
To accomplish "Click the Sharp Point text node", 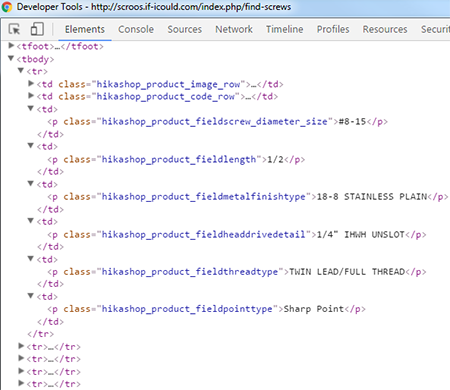I will pyautogui.click(x=314, y=309).
